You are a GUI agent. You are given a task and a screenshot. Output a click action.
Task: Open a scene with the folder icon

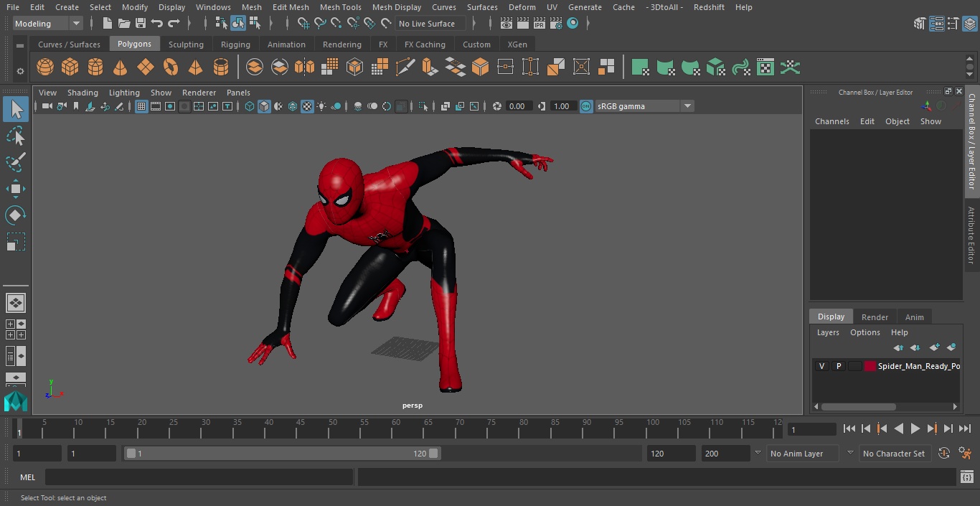[124, 24]
